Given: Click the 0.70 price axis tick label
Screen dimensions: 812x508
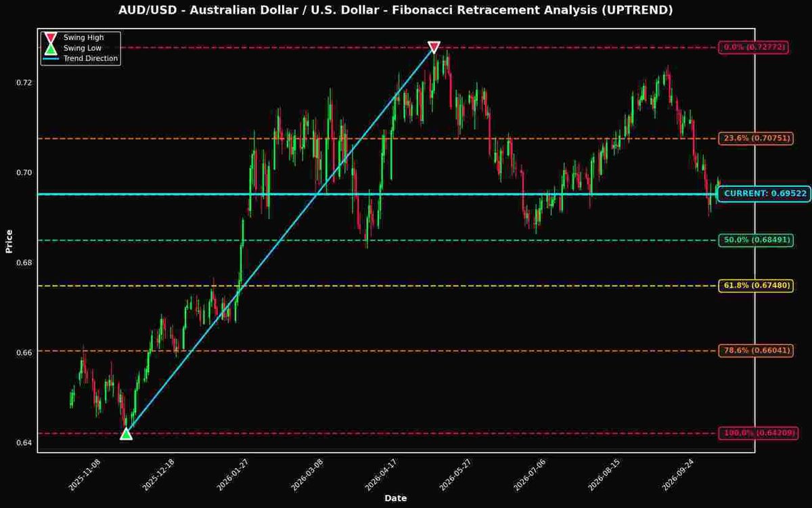Looking at the screenshot, I should [x=24, y=173].
